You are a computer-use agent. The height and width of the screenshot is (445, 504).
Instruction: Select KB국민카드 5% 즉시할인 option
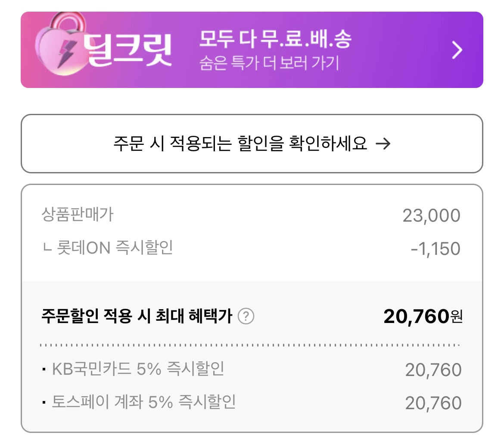[138, 369]
